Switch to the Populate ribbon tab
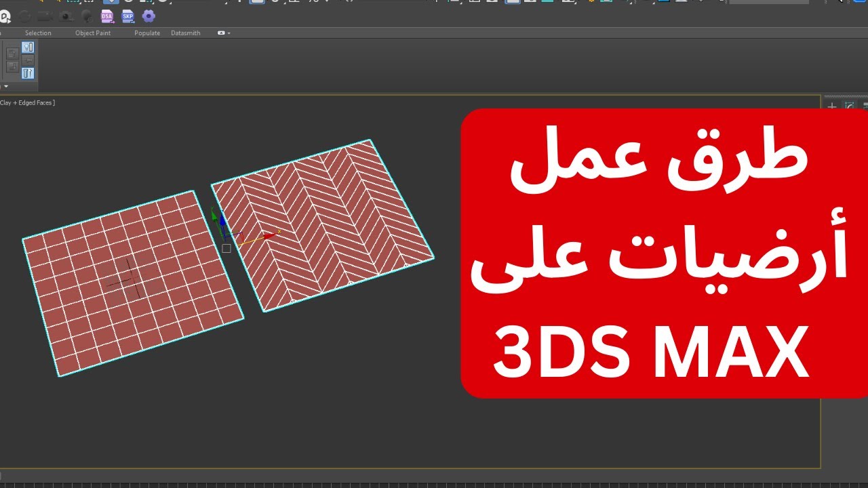Screen dimensions: 868x488 (x=147, y=33)
